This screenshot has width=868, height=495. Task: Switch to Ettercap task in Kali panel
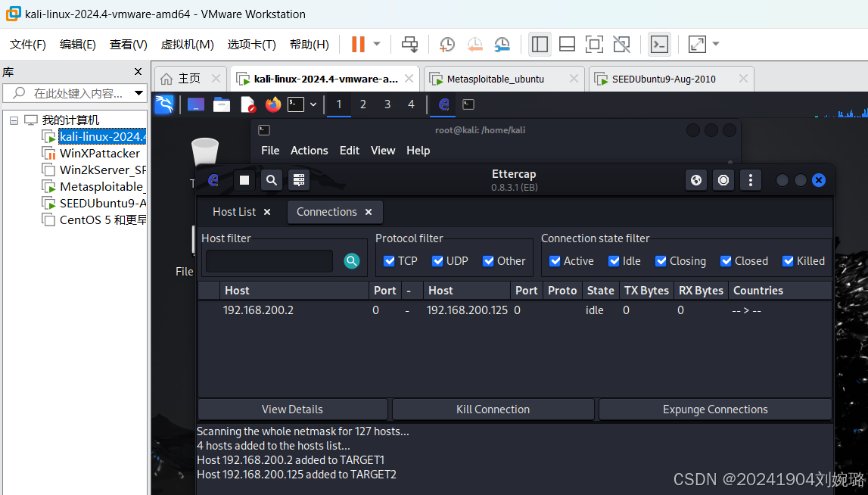pyautogui.click(x=443, y=104)
